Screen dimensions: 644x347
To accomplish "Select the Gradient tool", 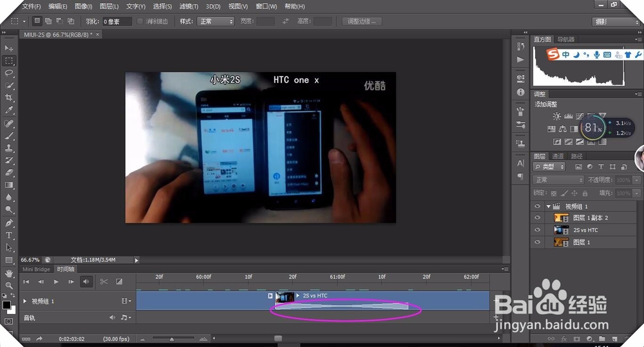I will pos(8,185).
